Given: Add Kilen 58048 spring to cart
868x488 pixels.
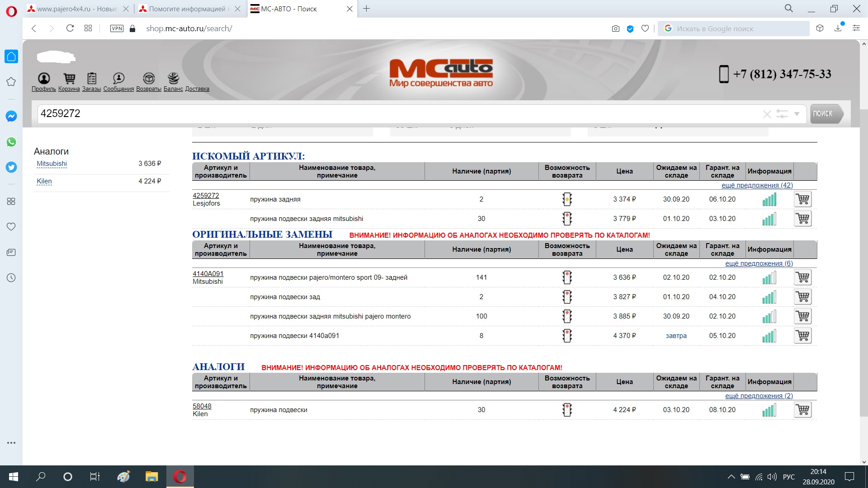Looking at the screenshot, I should pyautogui.click(x=802, y=410).
